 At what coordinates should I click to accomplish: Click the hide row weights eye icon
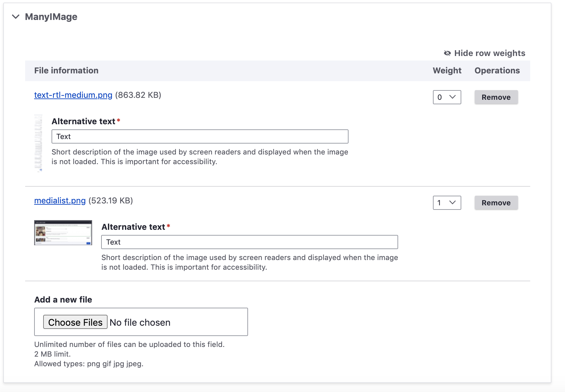[x=447, y=53]
